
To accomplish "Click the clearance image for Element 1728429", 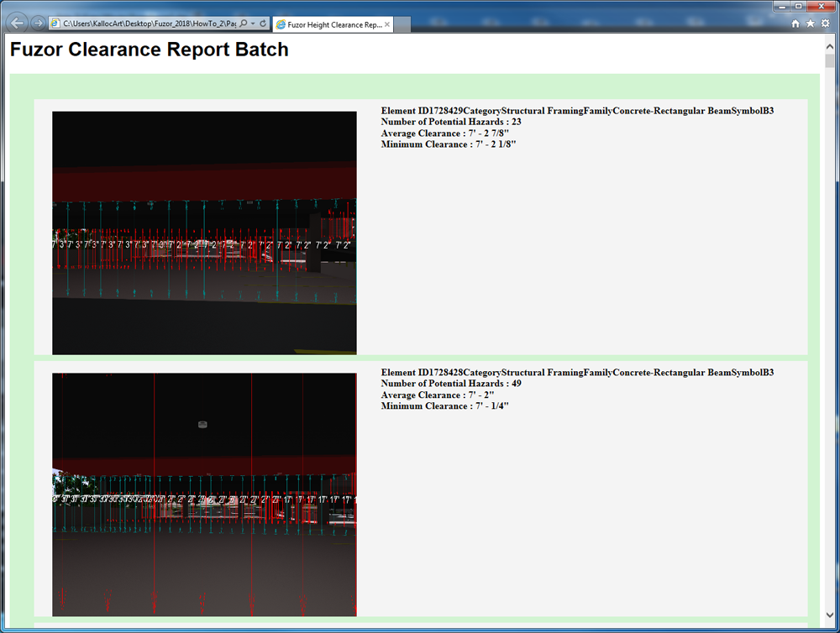I will 204,233.
